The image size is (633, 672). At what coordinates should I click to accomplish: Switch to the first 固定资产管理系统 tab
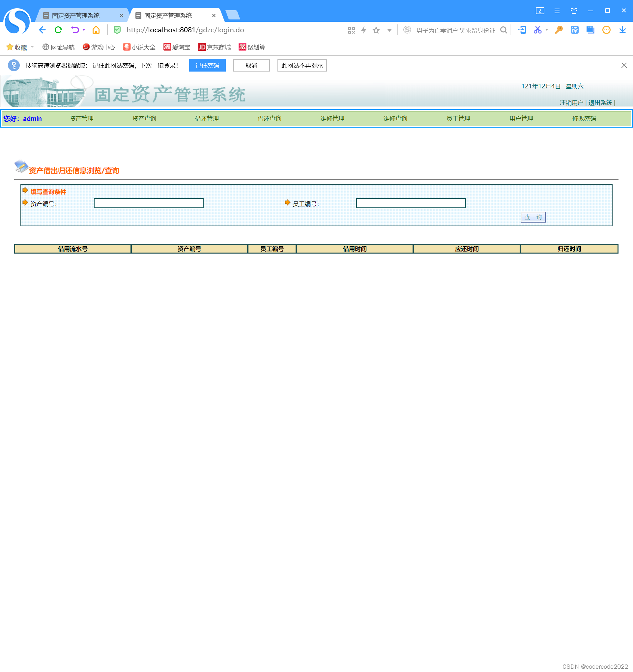click(76, 15)
